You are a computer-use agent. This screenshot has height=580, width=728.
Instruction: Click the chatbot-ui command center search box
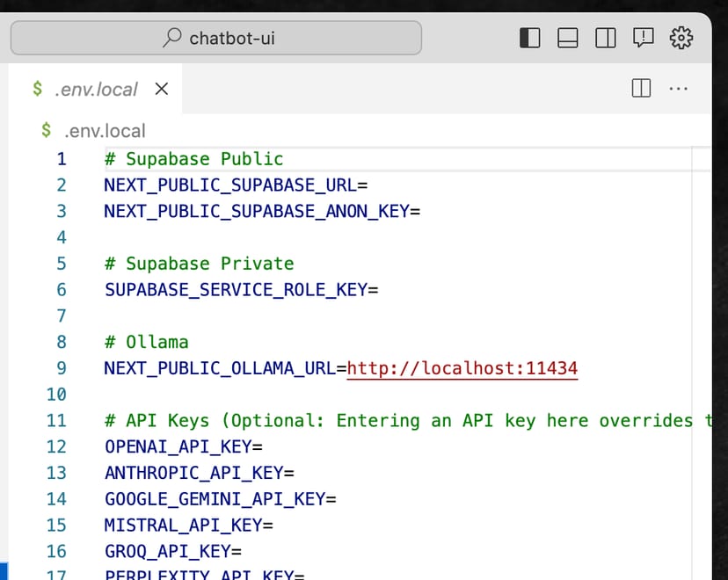(x=216, y=38)
